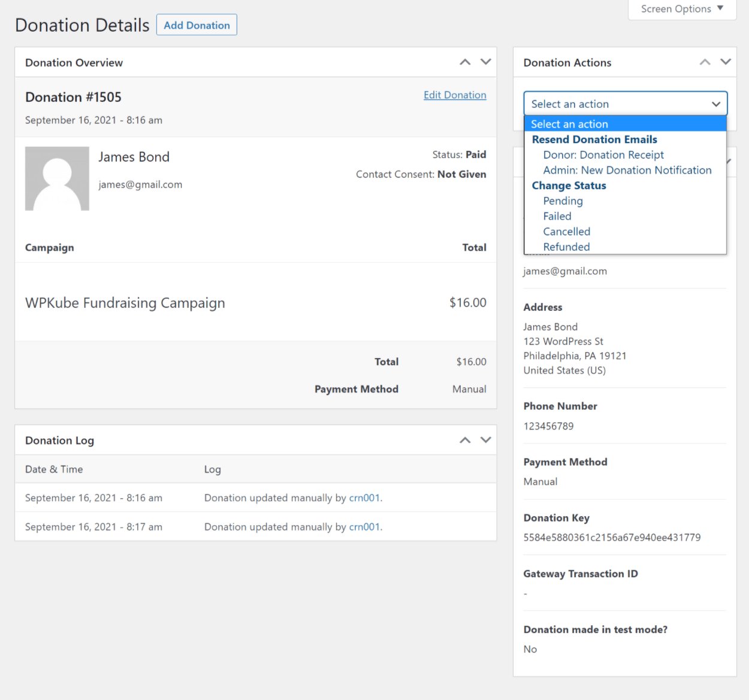The height and width of the screenshot is (700, 749).
Task: Click Contact Consent: Not Given text
Action: click(421, 174)
